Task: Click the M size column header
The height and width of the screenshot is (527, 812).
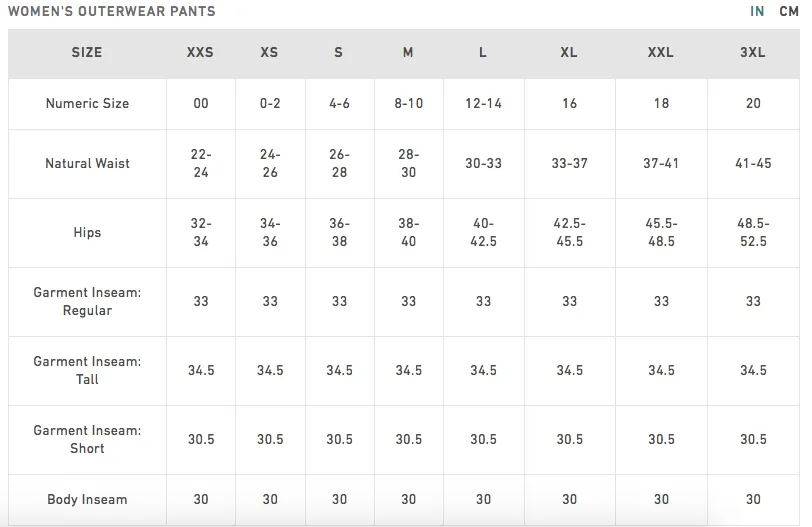Action: pos(408,52)
